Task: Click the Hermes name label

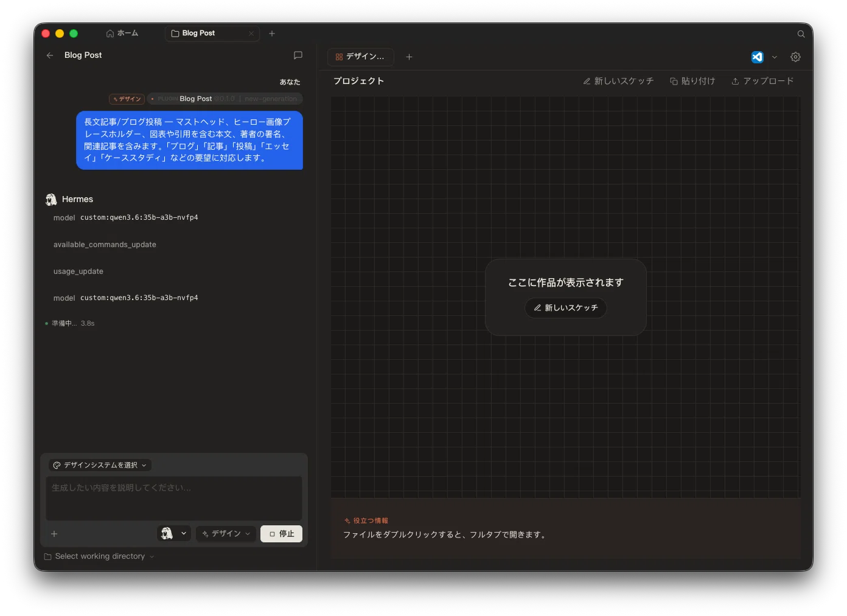Action: pos(77,200)
